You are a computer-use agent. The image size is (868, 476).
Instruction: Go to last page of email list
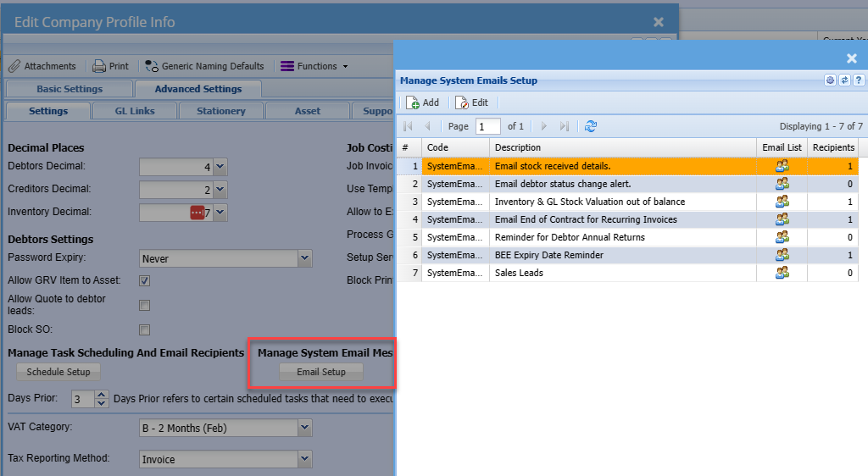564,126
